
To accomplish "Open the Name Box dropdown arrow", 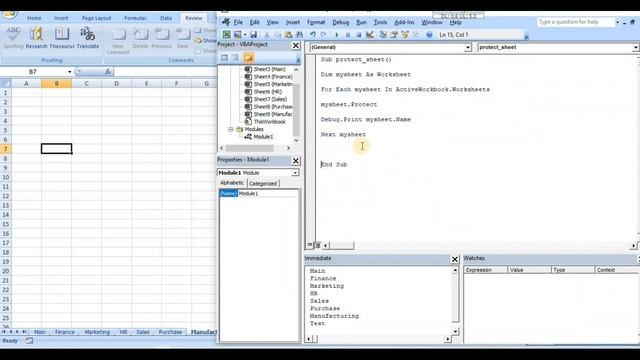I will 69,72.
